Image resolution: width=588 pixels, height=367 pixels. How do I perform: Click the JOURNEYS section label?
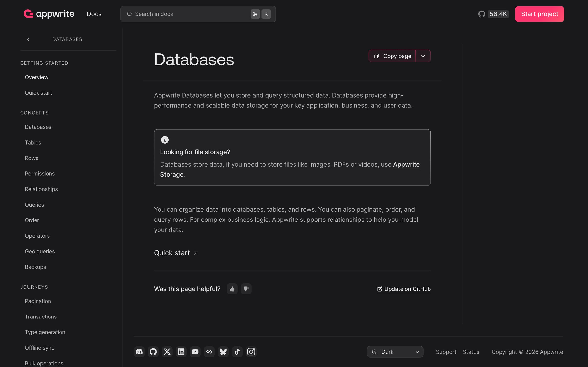pyautogui.click(x=34, y=287)
